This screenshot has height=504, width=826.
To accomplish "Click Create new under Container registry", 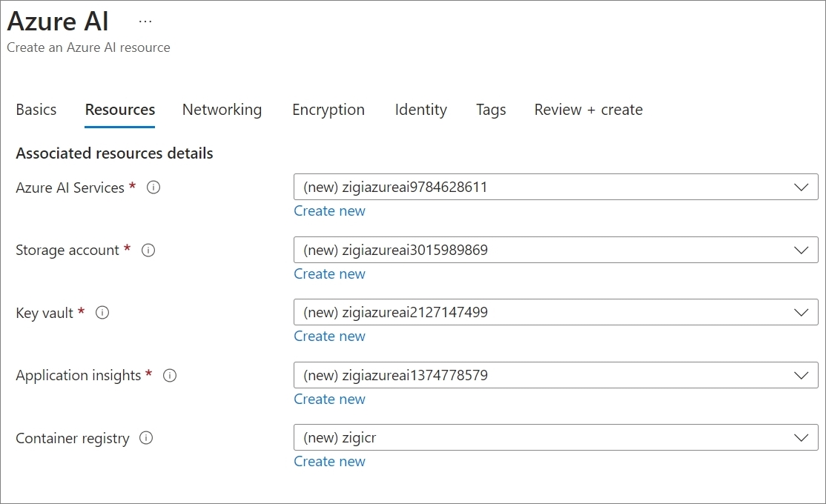I will [329, 462].
